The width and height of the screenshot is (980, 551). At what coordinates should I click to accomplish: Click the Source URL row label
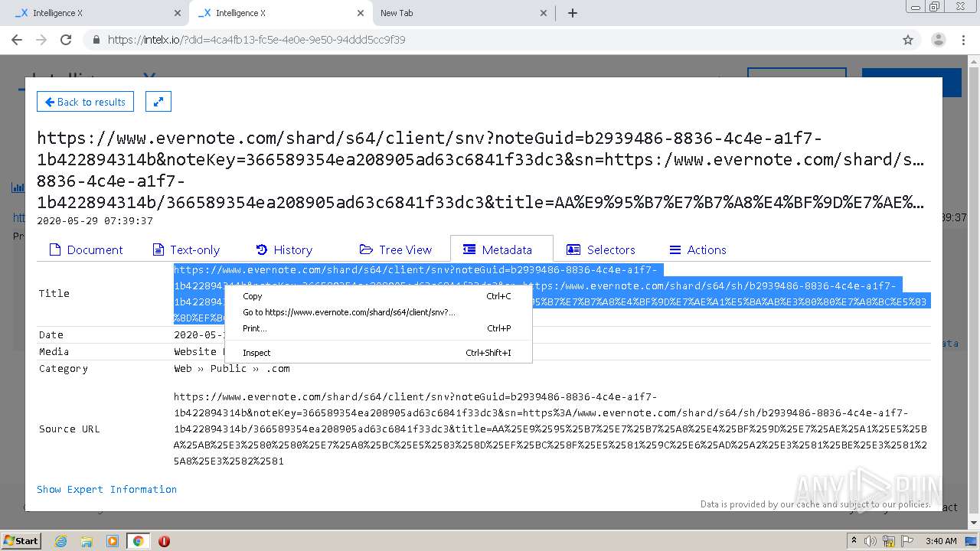tap(70, 429)
